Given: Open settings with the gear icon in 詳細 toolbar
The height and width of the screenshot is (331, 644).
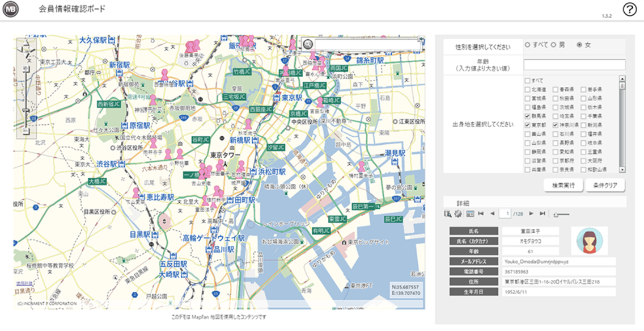Looking at the screenshot, I should (457, 213).
